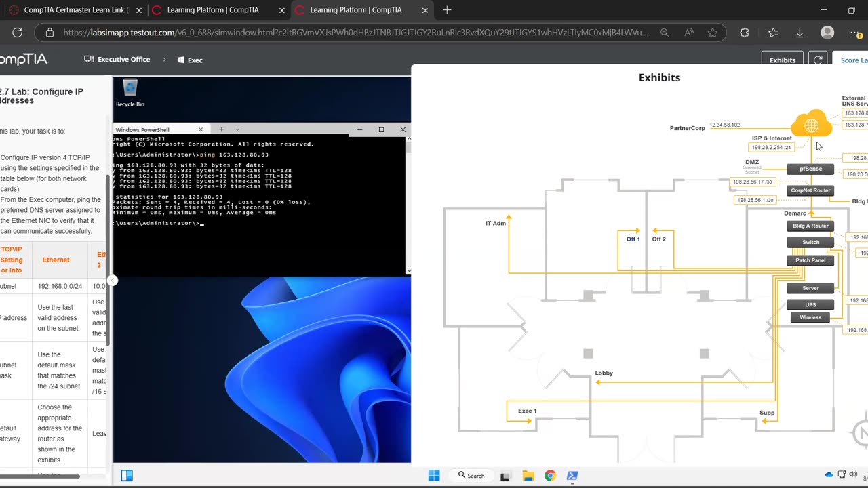868x488 pixels.
Task: Click the volume speaker tray icon
Action: 853,474
